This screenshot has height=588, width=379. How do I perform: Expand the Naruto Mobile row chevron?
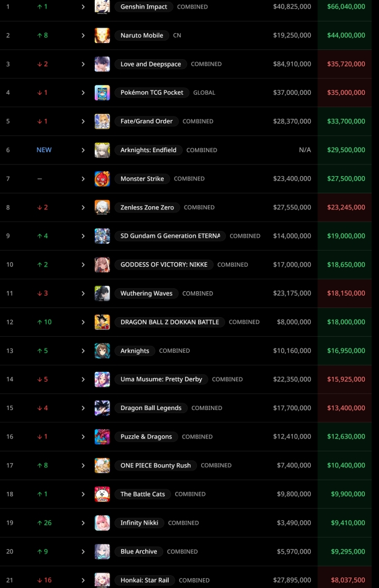[83, 35]
